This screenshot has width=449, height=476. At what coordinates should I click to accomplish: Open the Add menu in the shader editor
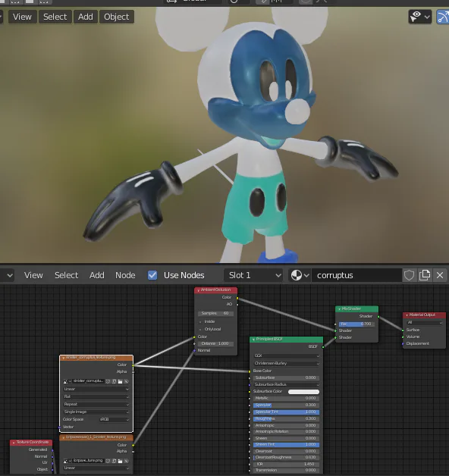tap(96, 275)
